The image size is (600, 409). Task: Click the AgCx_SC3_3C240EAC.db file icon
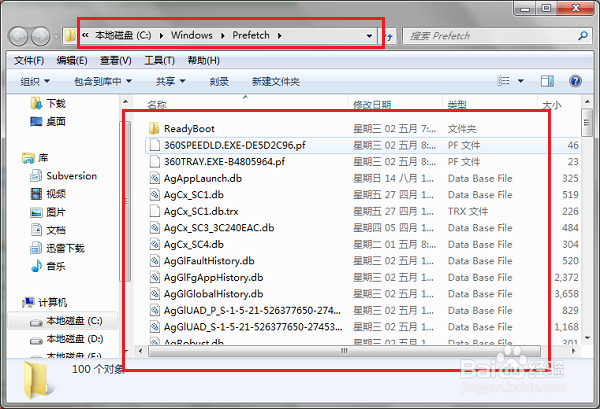(155, 228)
